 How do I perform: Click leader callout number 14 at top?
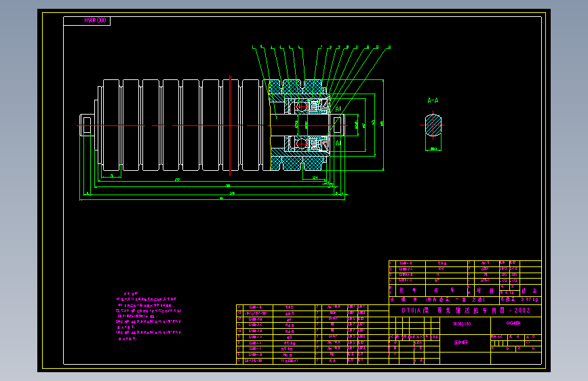(389, 47)
